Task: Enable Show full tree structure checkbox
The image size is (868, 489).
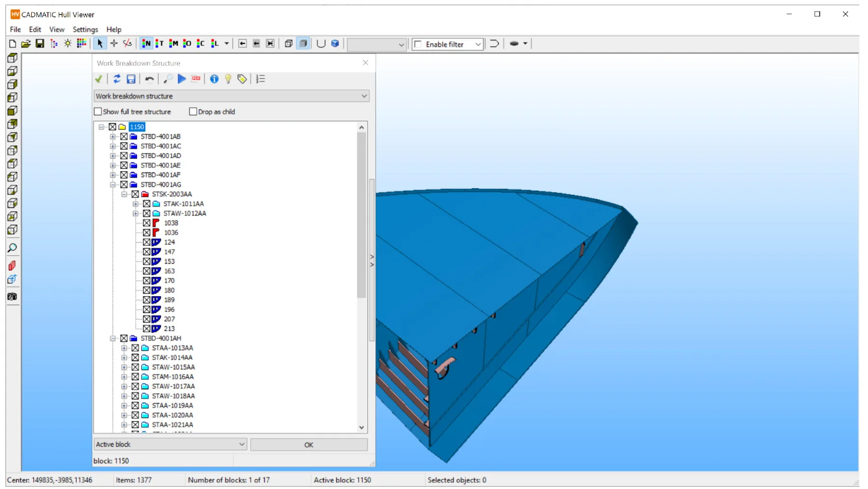Action: point(98,112)
